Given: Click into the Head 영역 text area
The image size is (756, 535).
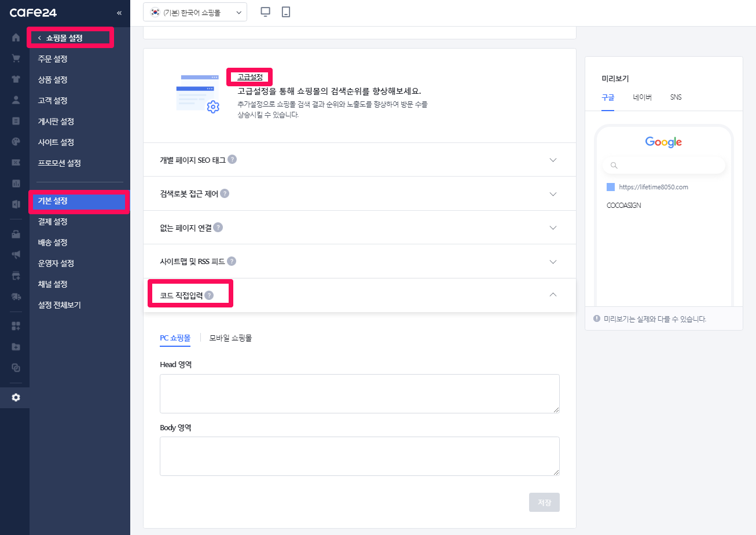Looking at the screenshot, I should pyautogui.click(x=359, y=394).
